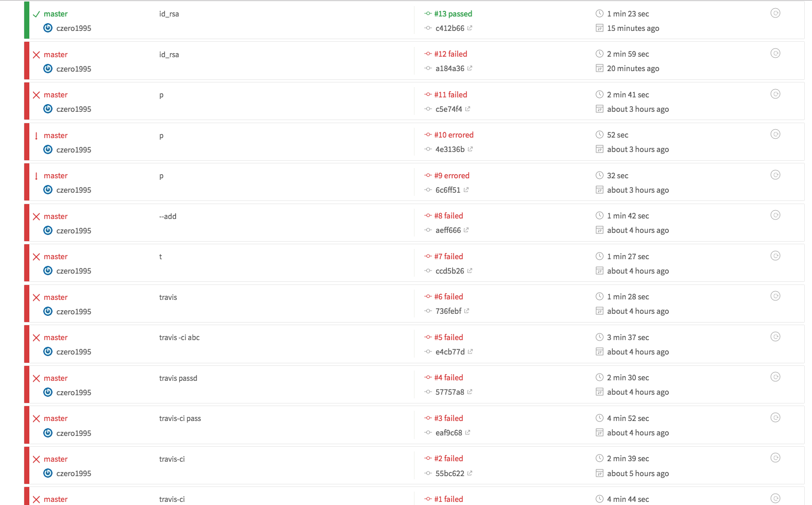
Task: Restart build #13 using its restart icon
Action: (775, 13)
